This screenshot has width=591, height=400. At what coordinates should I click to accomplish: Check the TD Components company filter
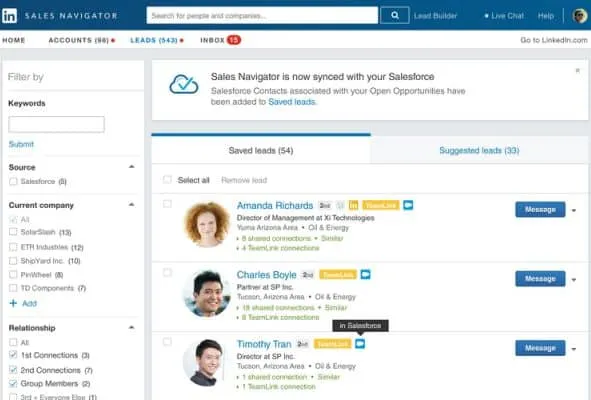[13, 288]
